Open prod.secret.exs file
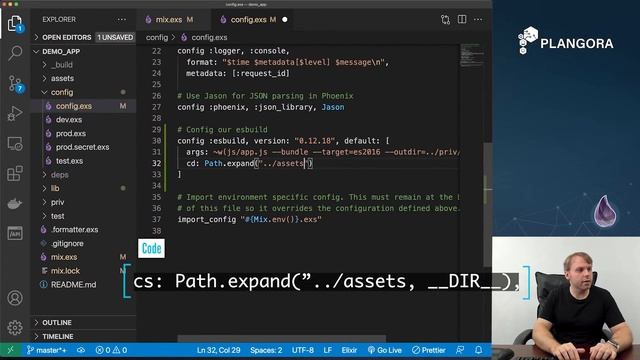The height and width of the screenshot is (360, 640). point(82,147)
